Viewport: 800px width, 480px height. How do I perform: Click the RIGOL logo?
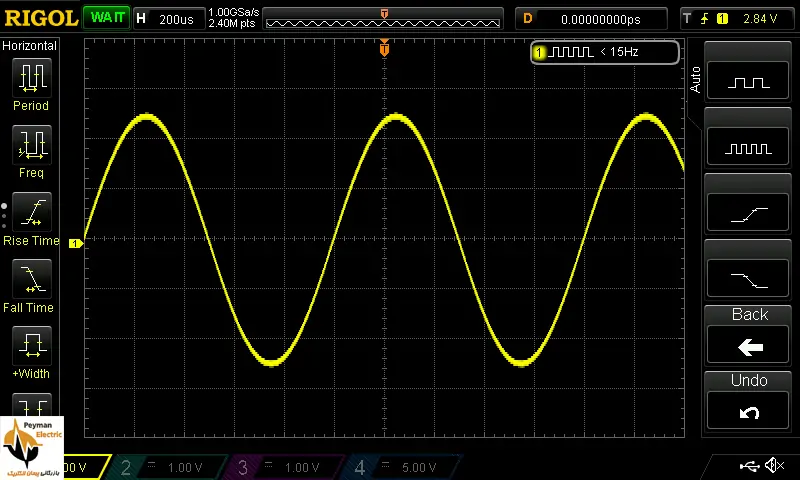41,18
